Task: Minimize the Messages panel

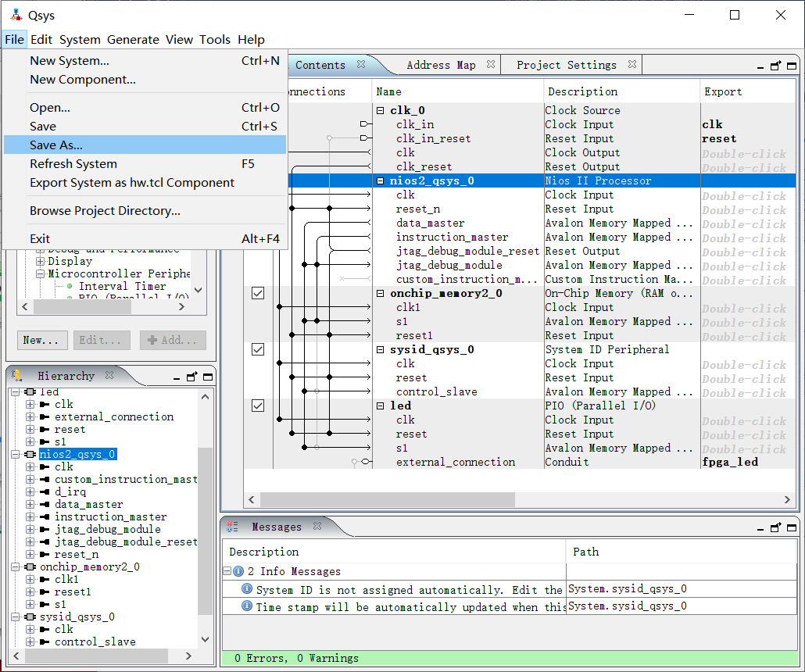Action: (x=760, y=528)
